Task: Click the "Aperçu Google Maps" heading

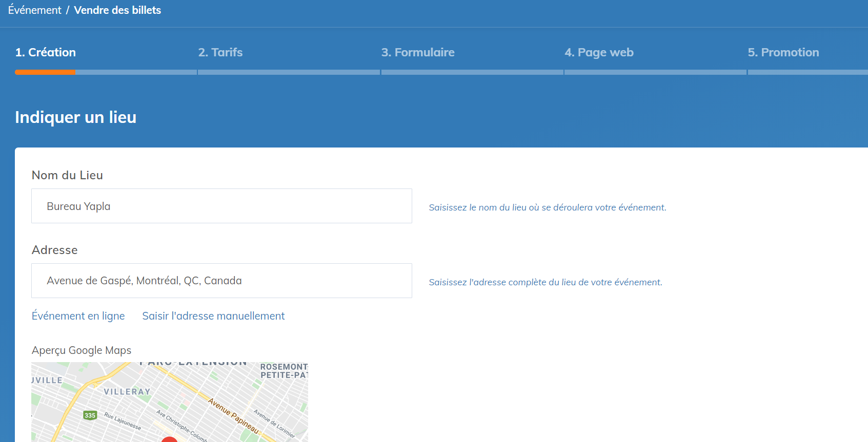Action: 82,350
